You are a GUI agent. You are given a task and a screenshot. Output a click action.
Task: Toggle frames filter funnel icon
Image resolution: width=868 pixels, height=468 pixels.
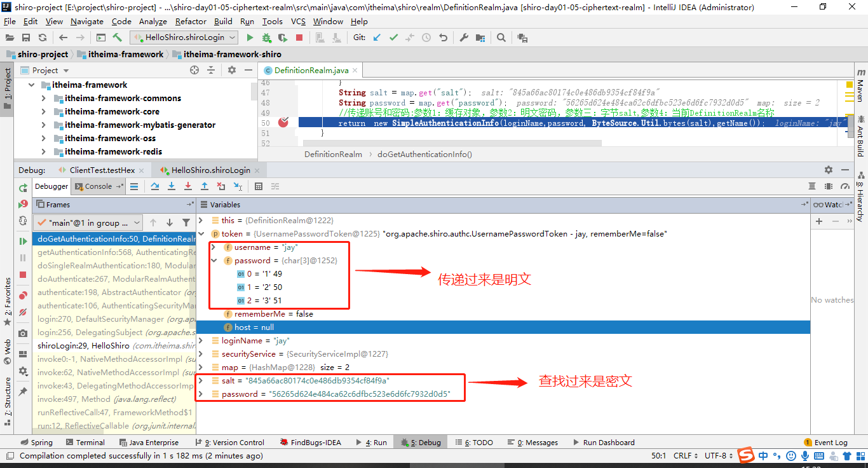(186, 223)
